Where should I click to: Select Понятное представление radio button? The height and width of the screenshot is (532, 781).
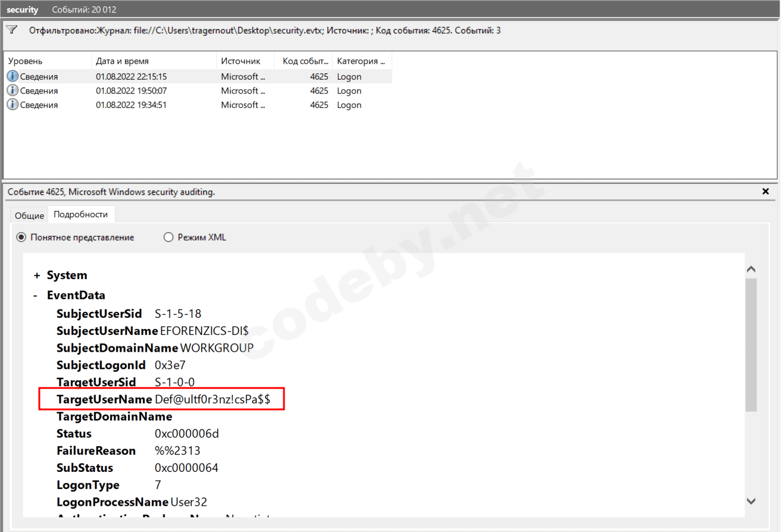coord(21,237)
